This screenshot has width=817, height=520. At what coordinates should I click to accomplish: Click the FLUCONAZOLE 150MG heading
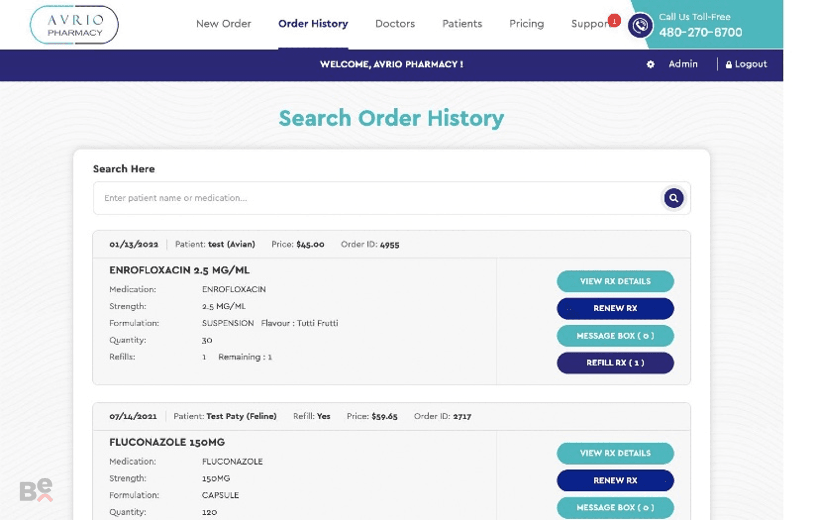pos(167,442)
